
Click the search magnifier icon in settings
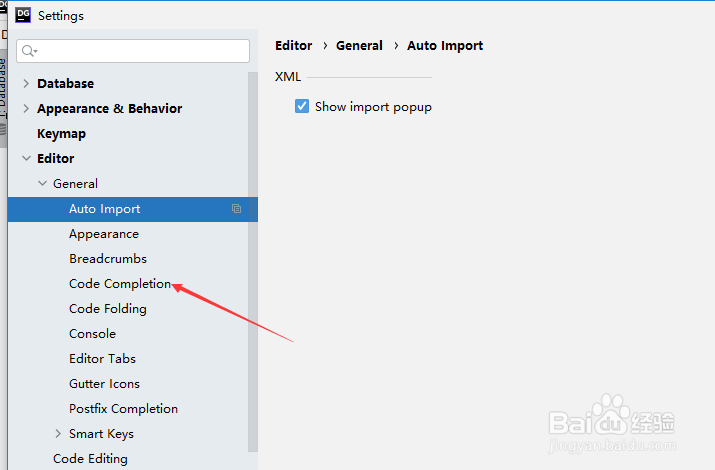29,51
